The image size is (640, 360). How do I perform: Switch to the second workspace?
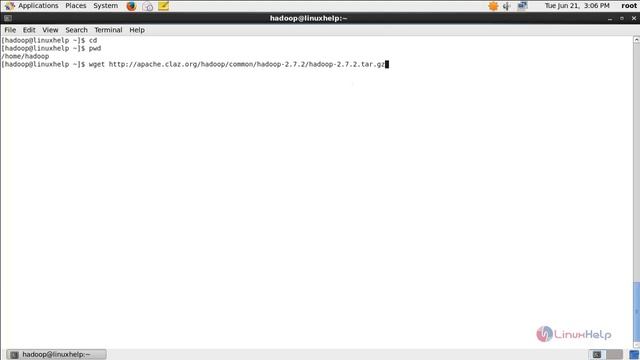click(615, 355)
